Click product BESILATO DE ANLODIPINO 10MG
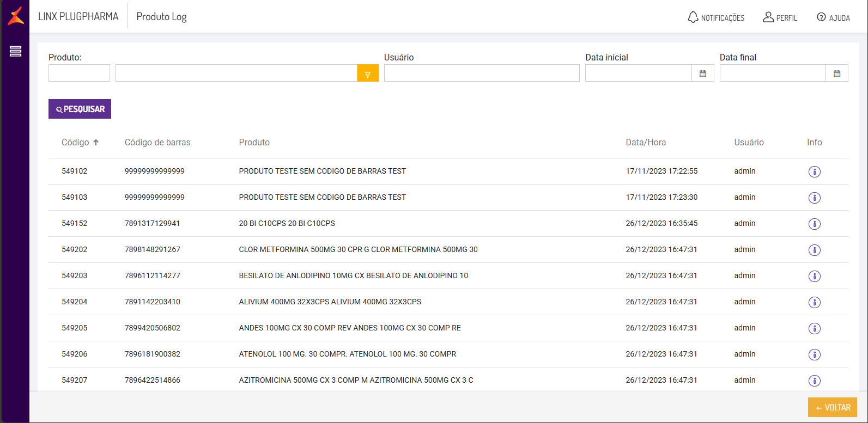Screen dimensions: 868x423 354,275
